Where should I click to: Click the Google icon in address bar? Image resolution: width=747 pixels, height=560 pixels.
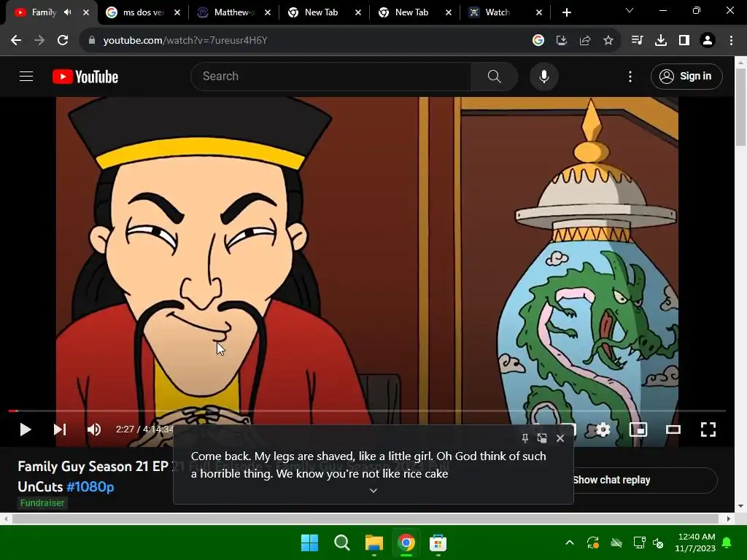coord(538,41)
